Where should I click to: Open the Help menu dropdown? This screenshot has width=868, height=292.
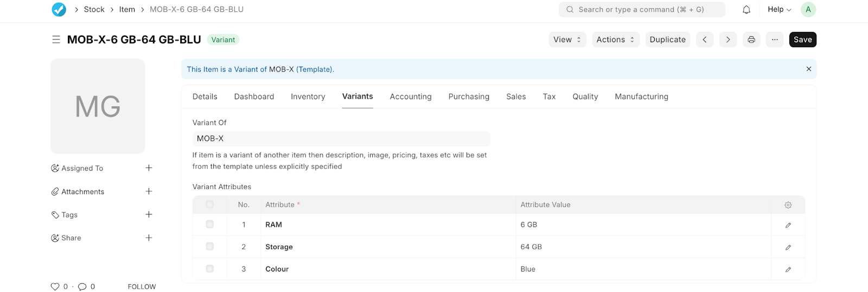(779, 9)
